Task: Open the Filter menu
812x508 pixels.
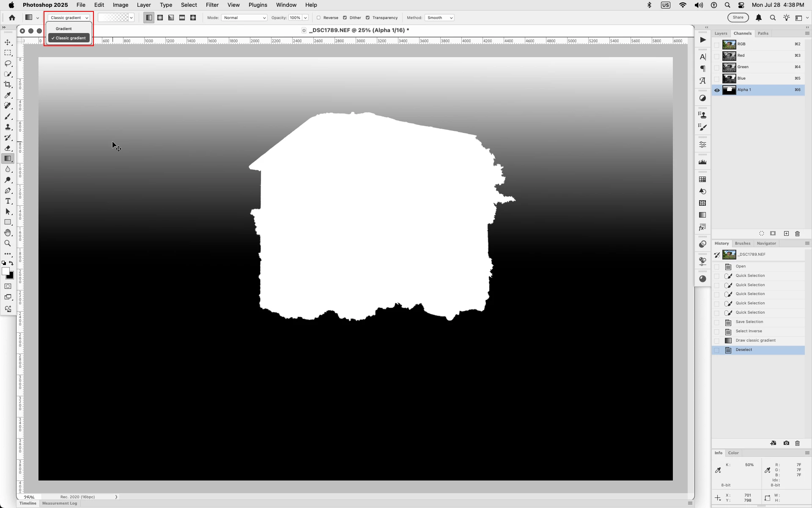Action: (x=212, y=5)
